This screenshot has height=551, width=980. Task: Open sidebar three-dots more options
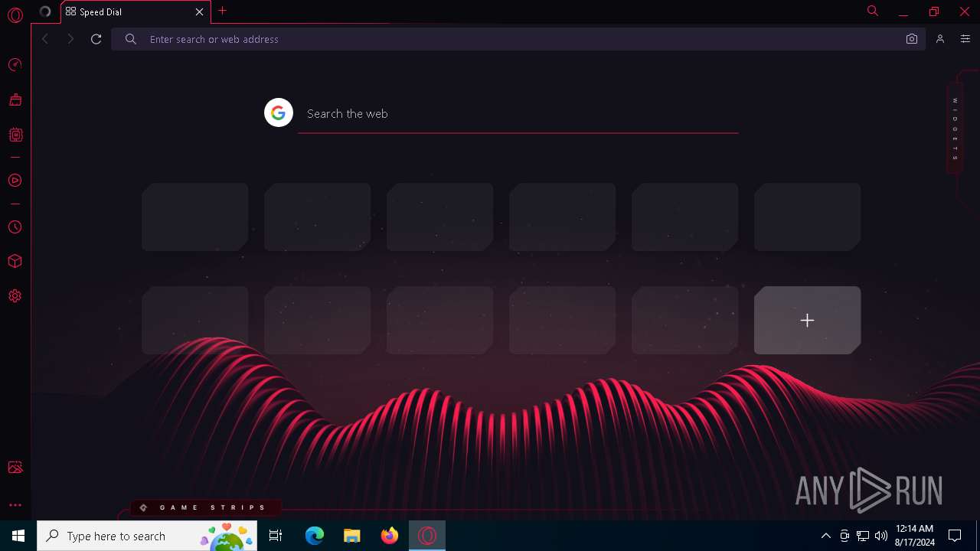(x=15, y=505)
